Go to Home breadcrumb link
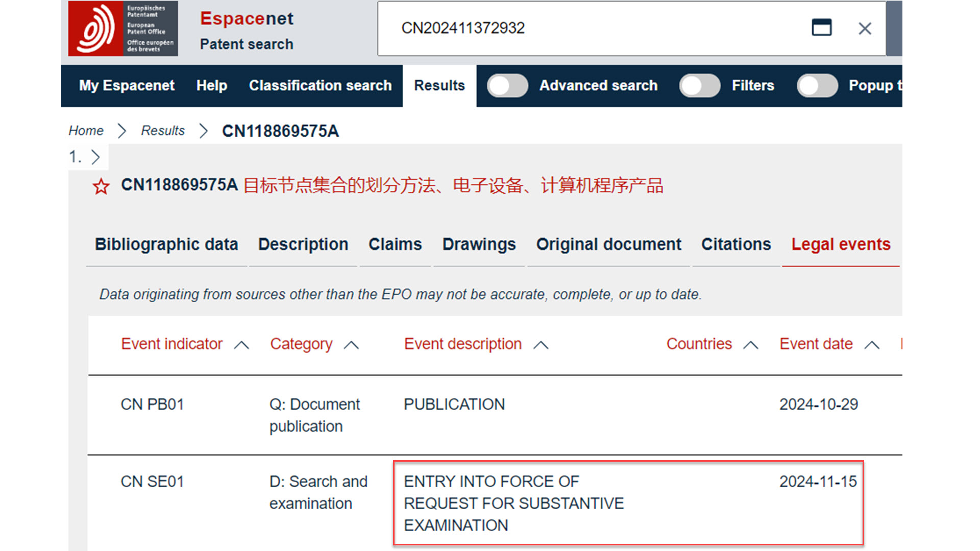The width and height of the screenshot is (980, 551). pos(86,131)
